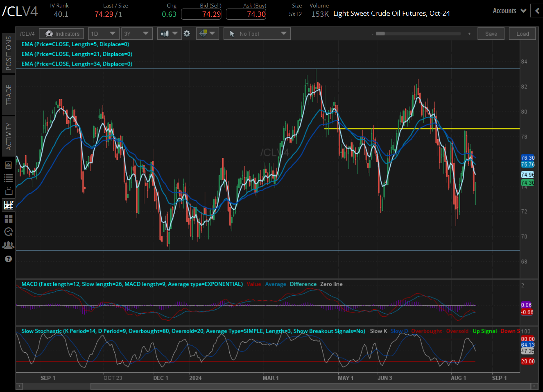Image resolution: width=543 pixels, height=392 pixels.
Task: Open the POSITIONS tab
Action: coord(9,53)
